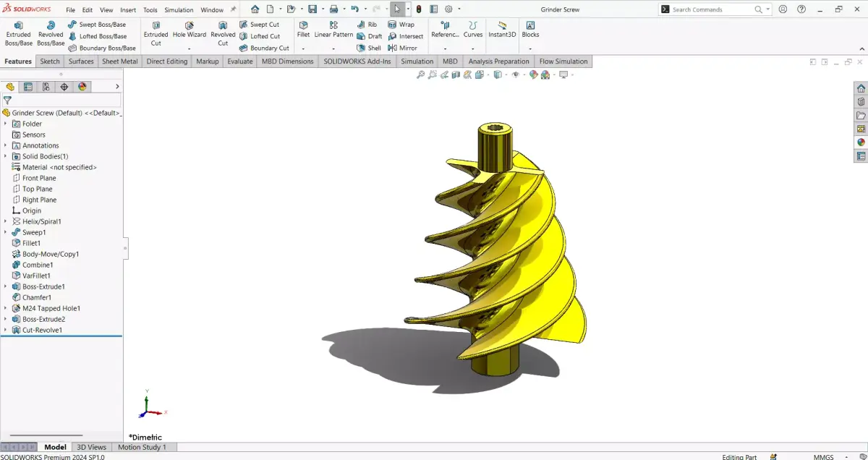Open the Hole Wizard tool

point(189,32)
